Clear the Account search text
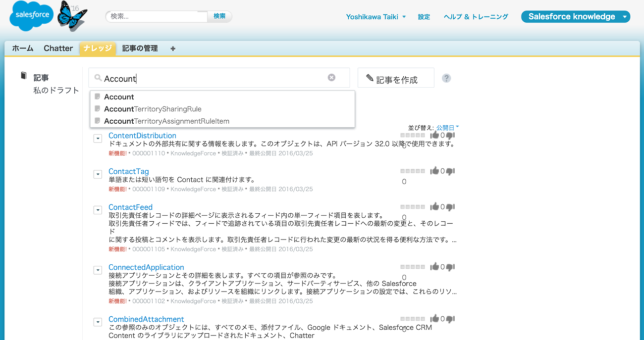 (331, 78)
